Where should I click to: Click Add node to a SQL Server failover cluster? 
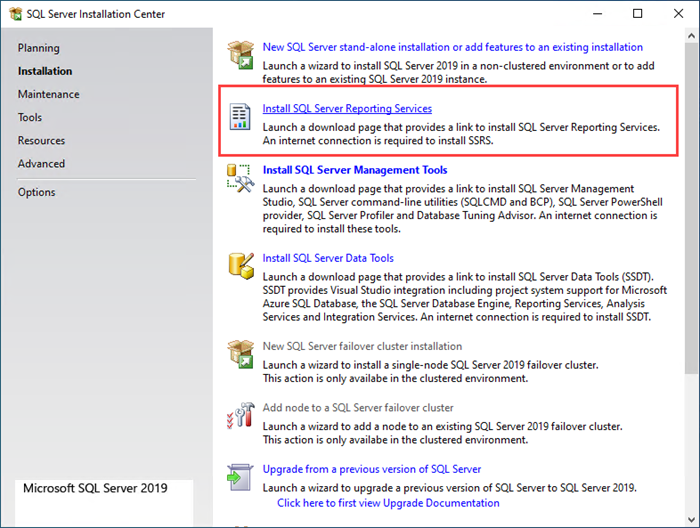pyautogui.click(x=358, y=408)
